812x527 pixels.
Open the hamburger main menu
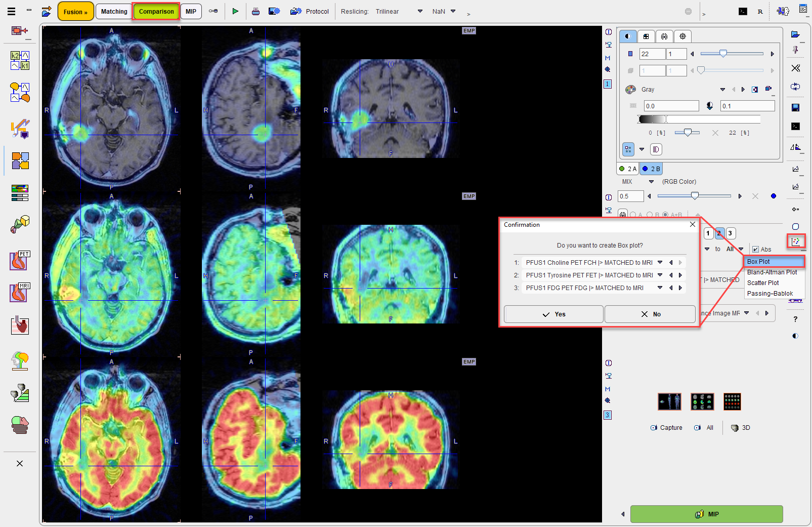[x=11, y=11]
